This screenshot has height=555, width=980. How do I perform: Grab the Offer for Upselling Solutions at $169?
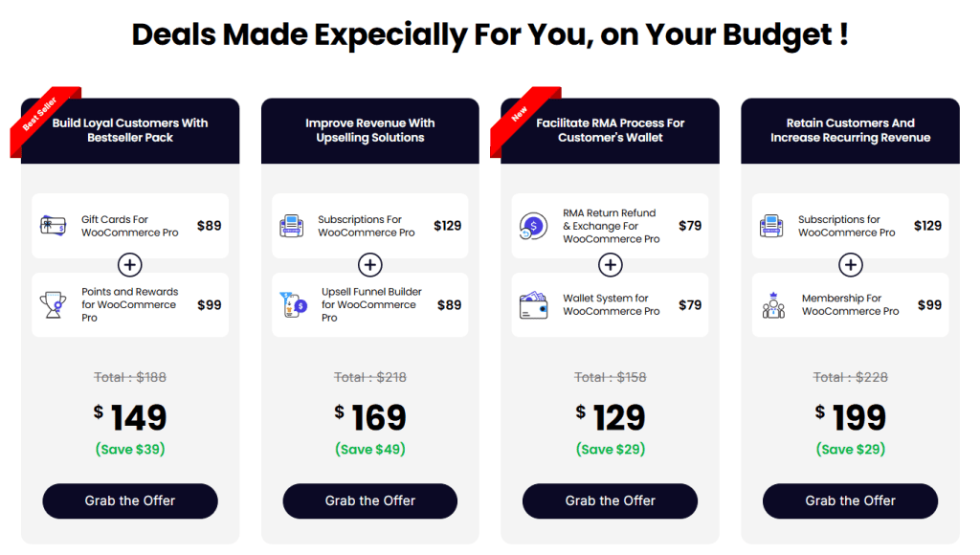[370, 500]
